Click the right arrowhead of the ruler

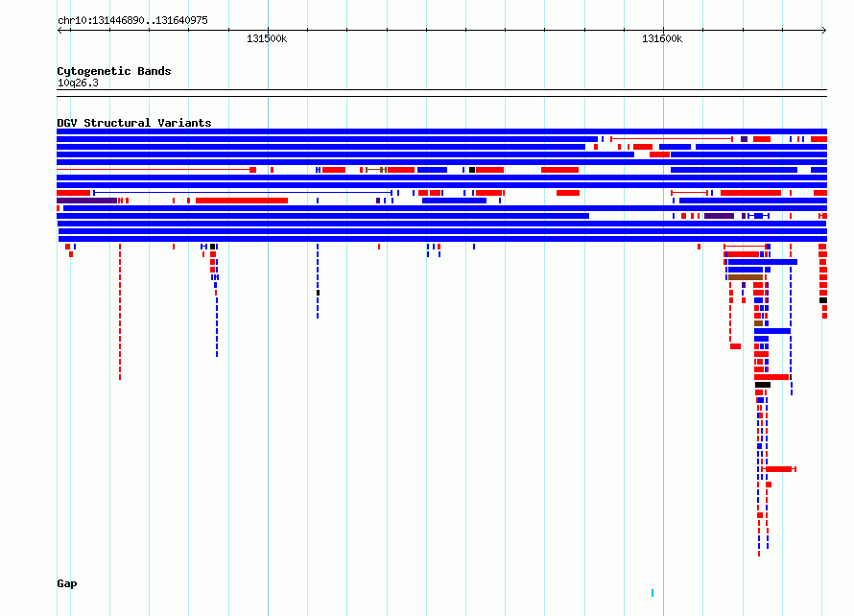coord(824,30)
